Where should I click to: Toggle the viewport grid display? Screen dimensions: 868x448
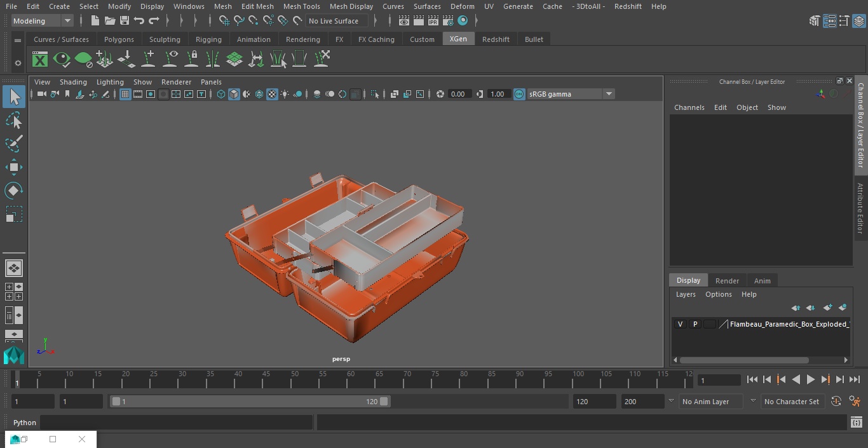[x=125, y=94]
